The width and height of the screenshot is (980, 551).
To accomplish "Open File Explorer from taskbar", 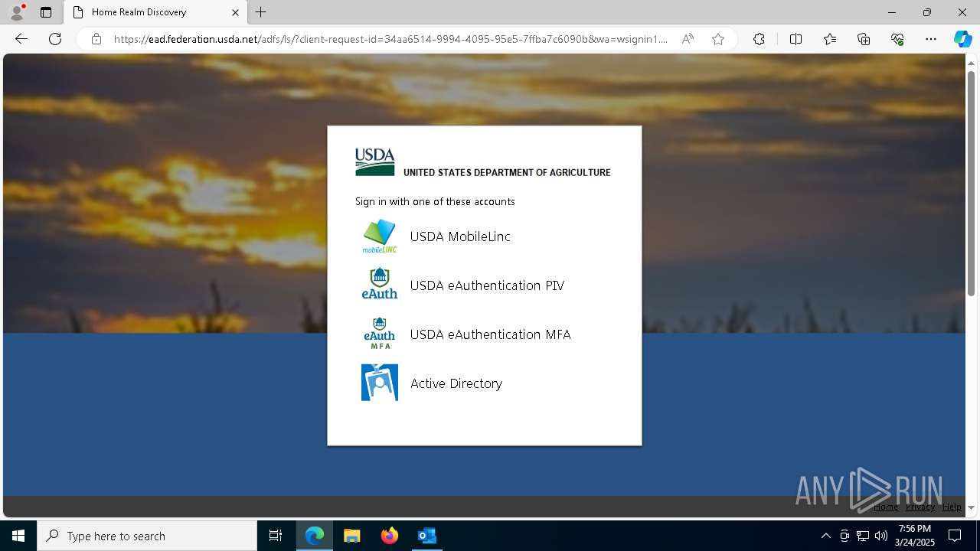I will [x=352, y=536].
